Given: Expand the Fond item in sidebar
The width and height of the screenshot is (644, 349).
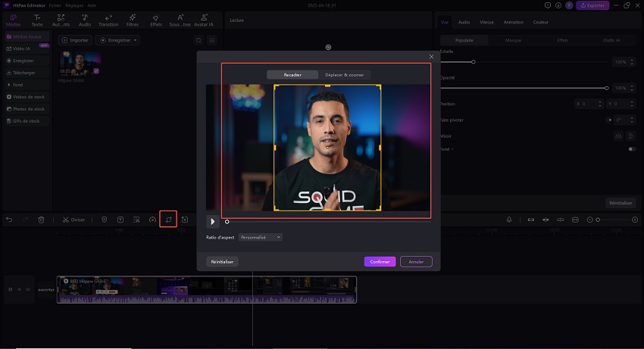Looking at the screenshot, I should 27,85.
